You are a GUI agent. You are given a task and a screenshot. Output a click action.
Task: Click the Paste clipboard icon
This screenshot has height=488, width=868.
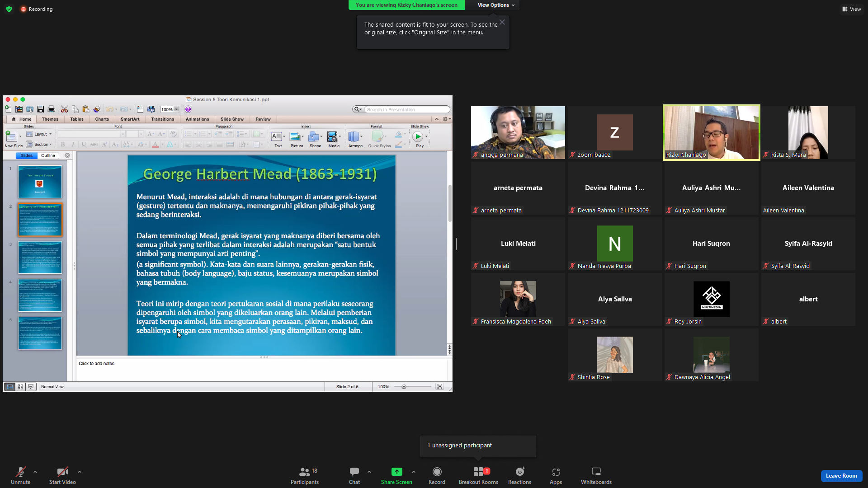pyautogui.click(x=86, y=109)
